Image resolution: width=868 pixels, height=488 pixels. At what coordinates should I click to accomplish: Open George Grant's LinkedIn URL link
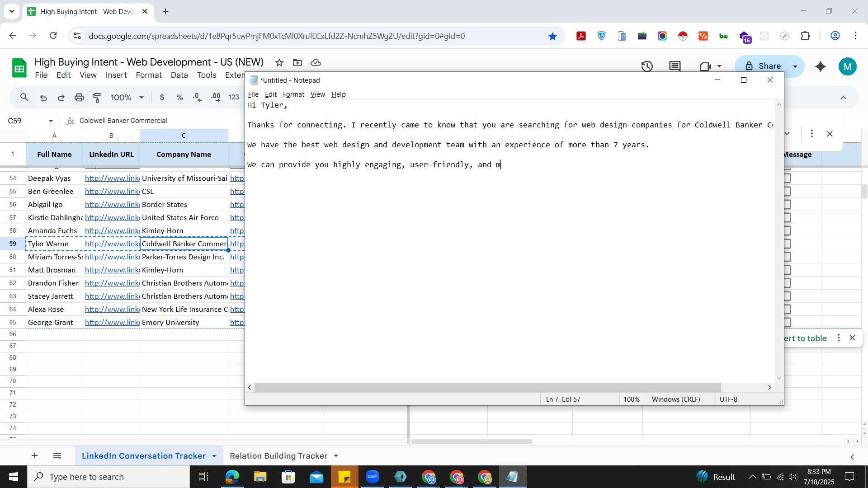point(112,322)
